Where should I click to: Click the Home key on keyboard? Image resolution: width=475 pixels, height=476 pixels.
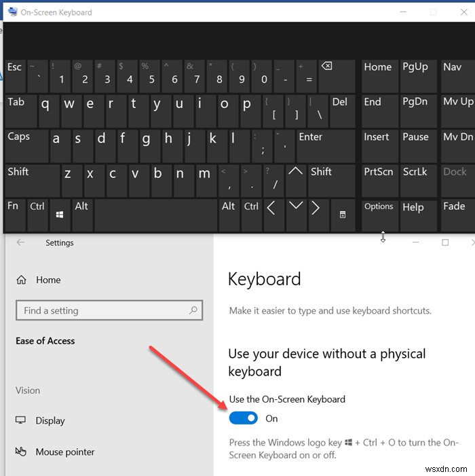[380, 76]
